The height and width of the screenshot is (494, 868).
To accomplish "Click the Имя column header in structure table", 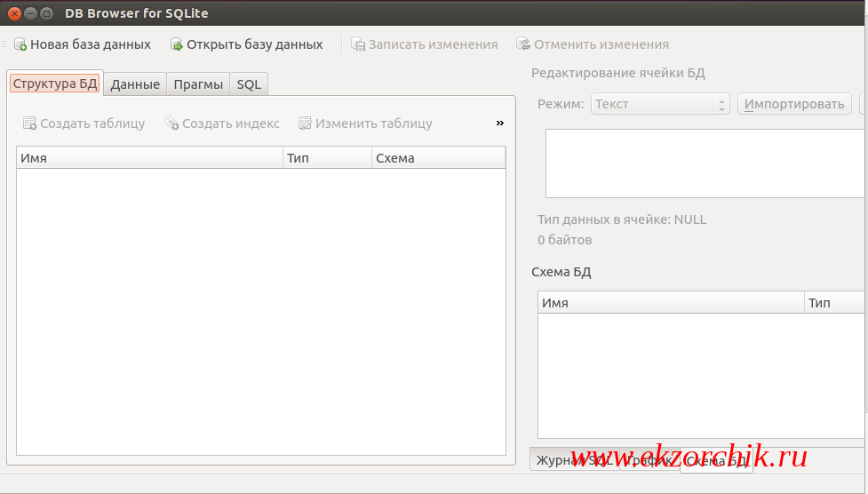I will pos(149,158).
